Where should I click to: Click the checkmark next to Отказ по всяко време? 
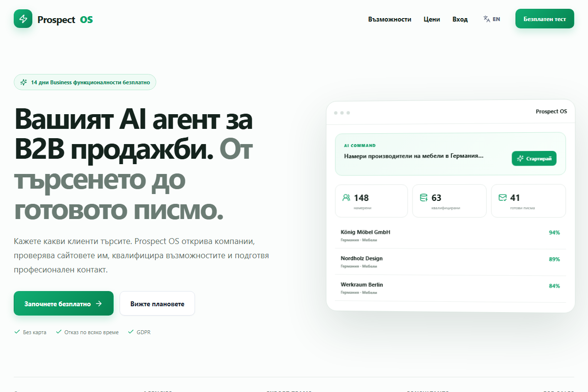tap(59, 332)
